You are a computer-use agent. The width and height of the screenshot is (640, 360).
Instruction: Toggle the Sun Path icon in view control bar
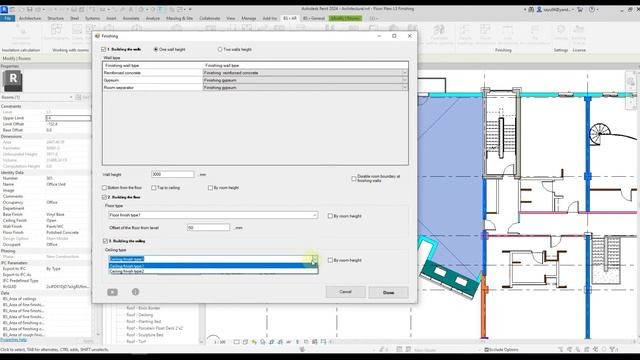254,342
